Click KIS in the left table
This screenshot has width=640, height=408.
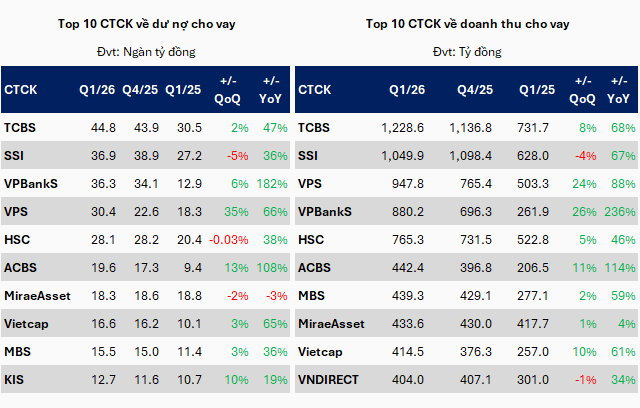pos(14,379)
